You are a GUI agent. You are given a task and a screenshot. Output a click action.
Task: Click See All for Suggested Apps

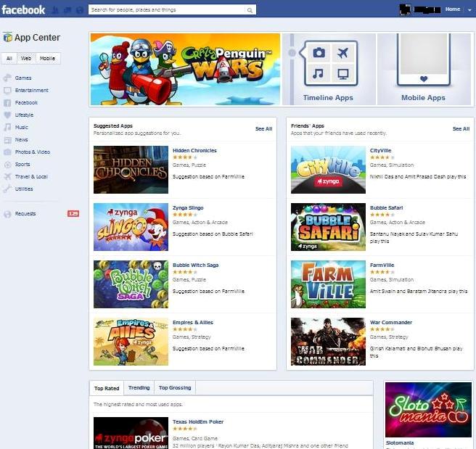pos(264,129)
